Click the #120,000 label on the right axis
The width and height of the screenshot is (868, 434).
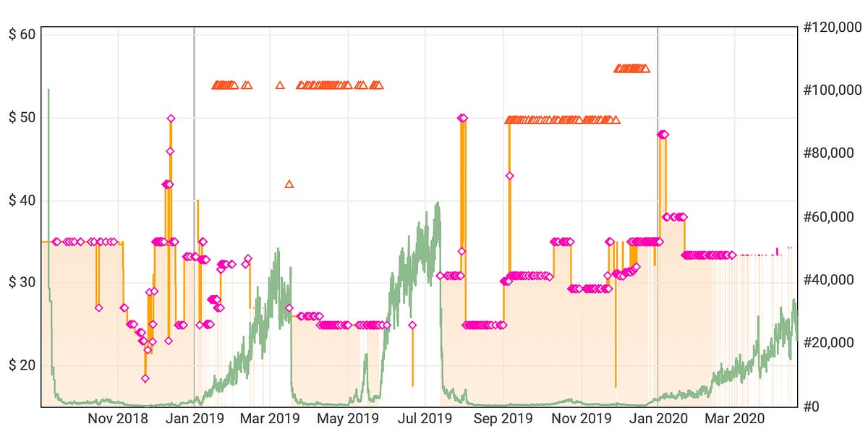(833, 29)
